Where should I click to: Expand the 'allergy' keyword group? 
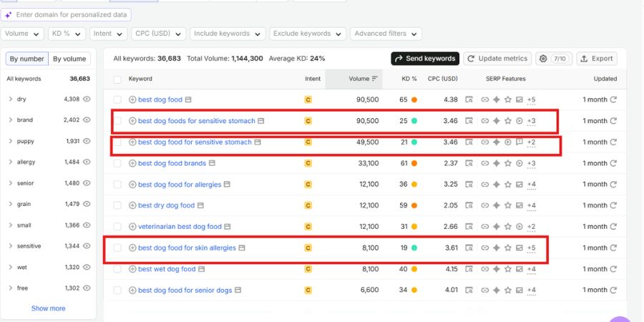(10, 162)
